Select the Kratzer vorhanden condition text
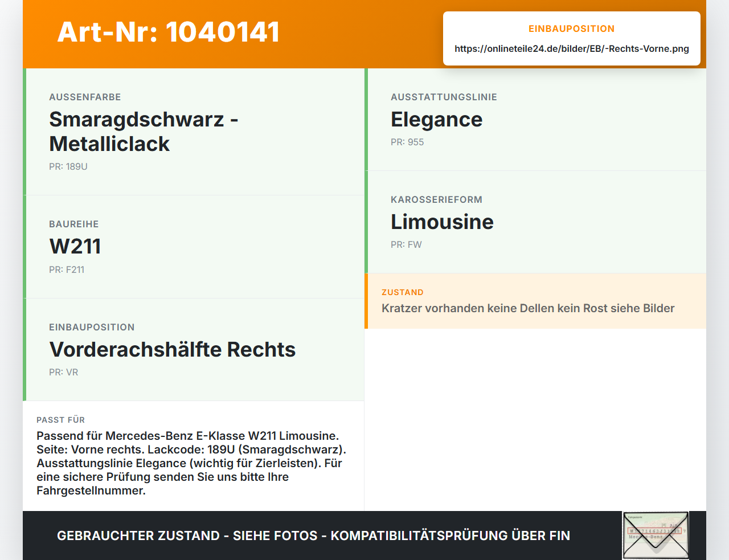729x560 pixels. pyautogui.click(x=528, y=308)
